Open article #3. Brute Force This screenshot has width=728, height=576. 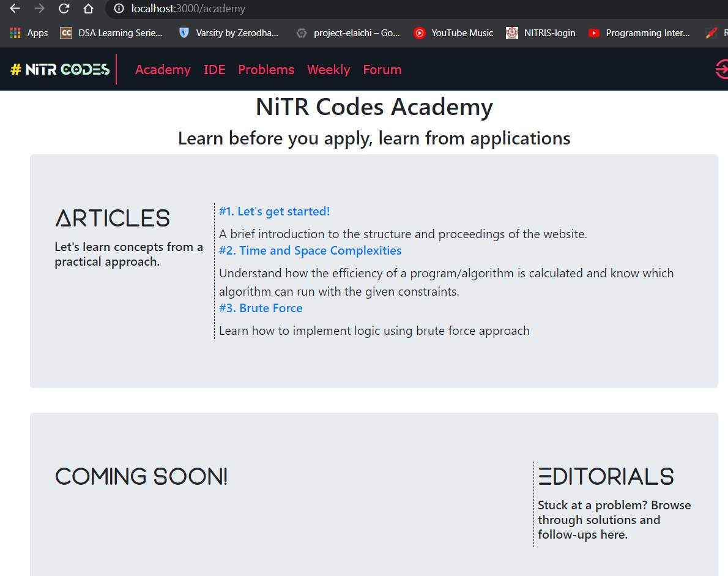[x=261, y=308]
